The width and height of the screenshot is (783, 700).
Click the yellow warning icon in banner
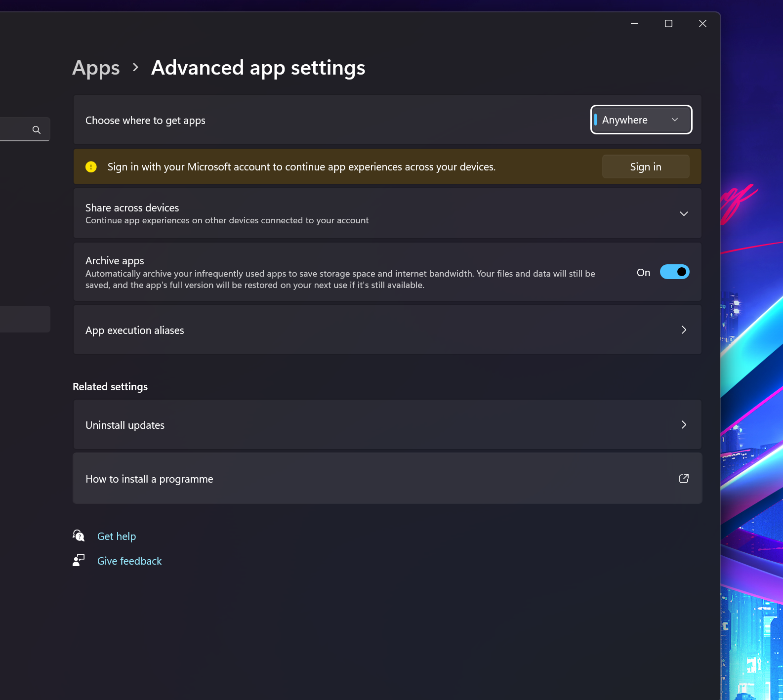(x=91, y=166)
